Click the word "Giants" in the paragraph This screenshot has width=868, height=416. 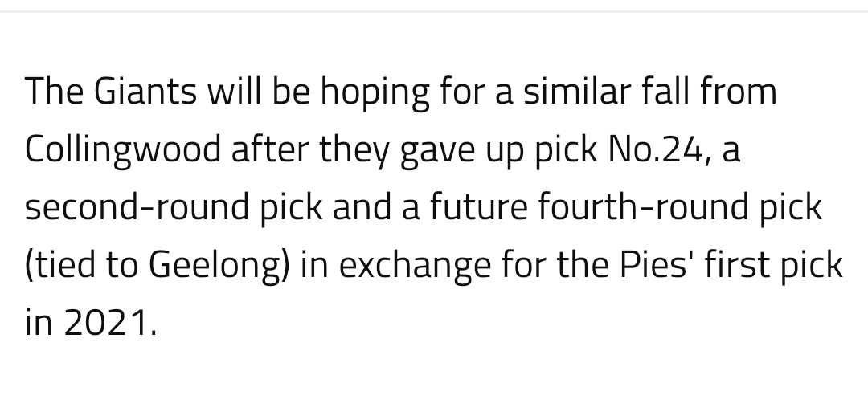point(145,92)
